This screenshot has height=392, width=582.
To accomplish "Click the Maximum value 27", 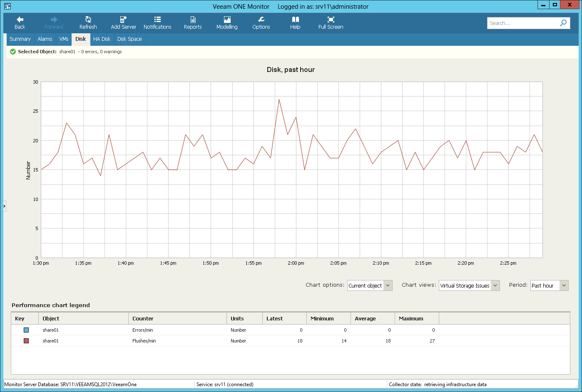I will 432,341.
